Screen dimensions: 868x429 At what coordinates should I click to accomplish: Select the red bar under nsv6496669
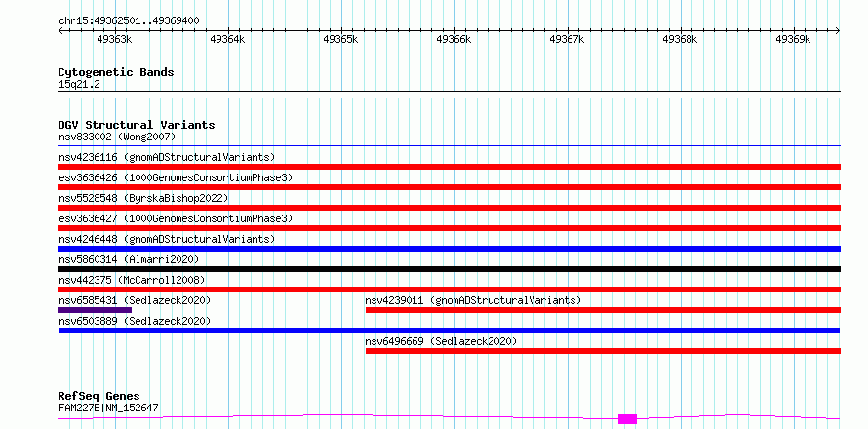[603, 351]
